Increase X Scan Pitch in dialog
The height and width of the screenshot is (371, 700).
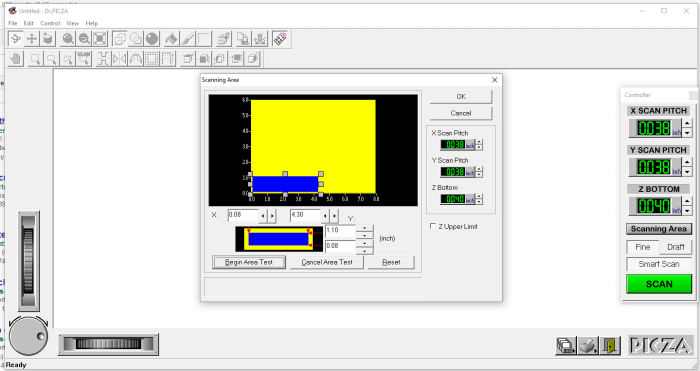tap(479, 142)
